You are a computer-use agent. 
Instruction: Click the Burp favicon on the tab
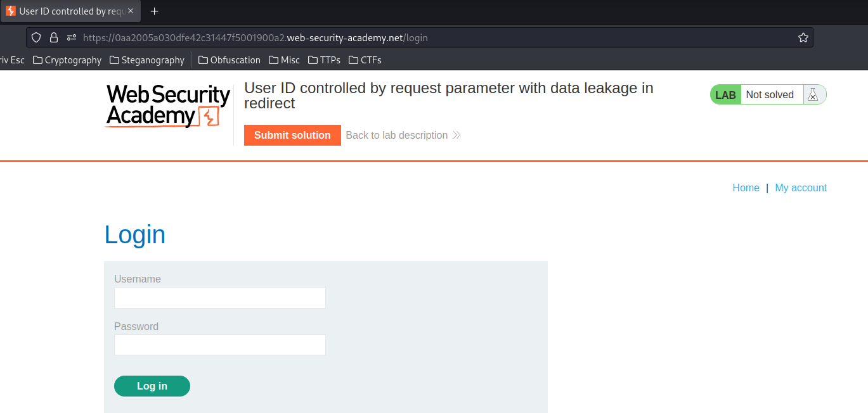click(x=11, y=11)
